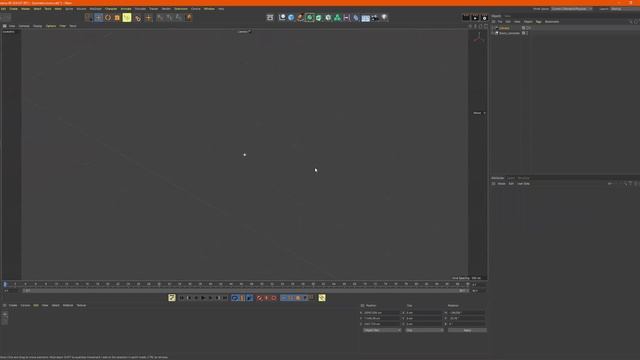Select the Live Selection tool
Viewport: 640px width, 360px height.
[89, 18]
